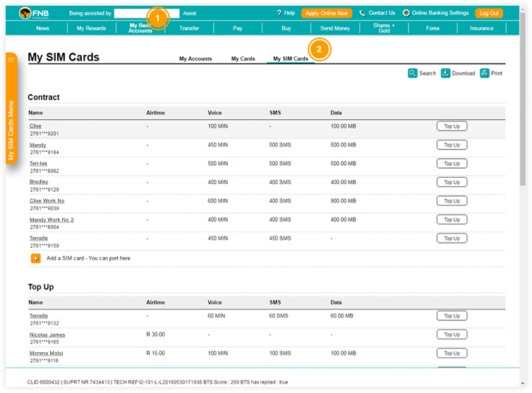Open the Search icon
532x393 pixels.
(413, 73)
